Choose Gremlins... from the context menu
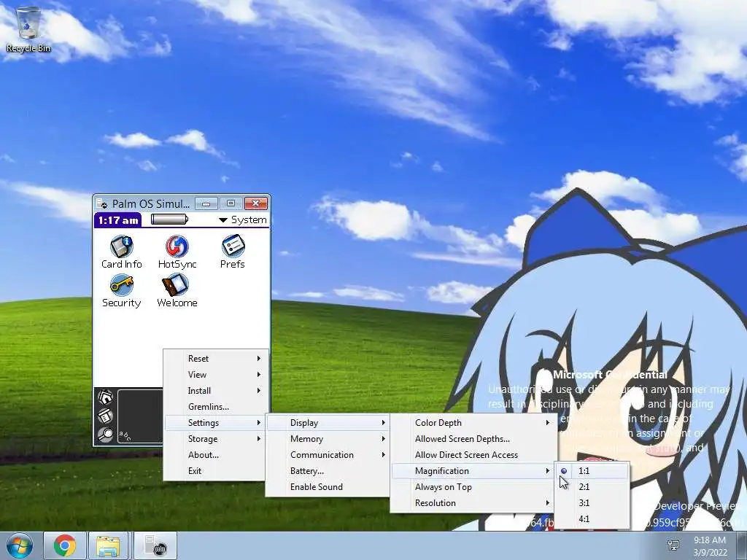Screen dimensions: 747x560 [215, 407]
